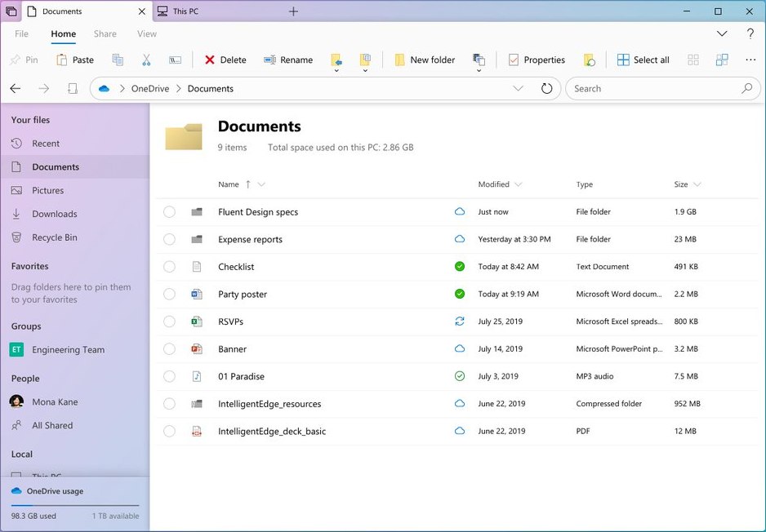
Task: Open the Modified column dropdown
Action: (x=519, y=184)
